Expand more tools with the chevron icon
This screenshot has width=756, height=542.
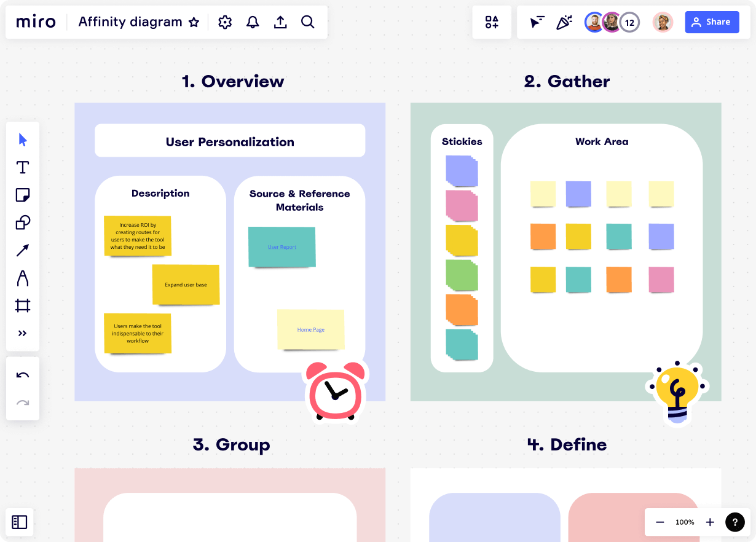click(22, 333)
